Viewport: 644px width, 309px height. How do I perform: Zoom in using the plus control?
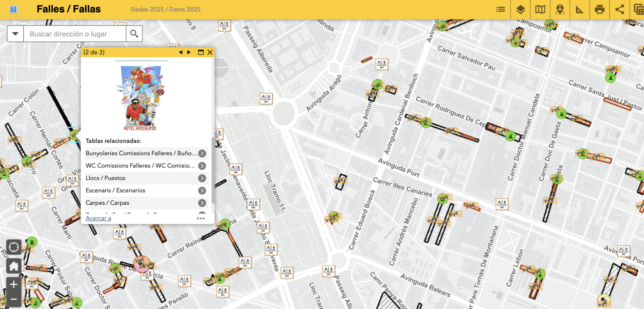coord(14,284)
